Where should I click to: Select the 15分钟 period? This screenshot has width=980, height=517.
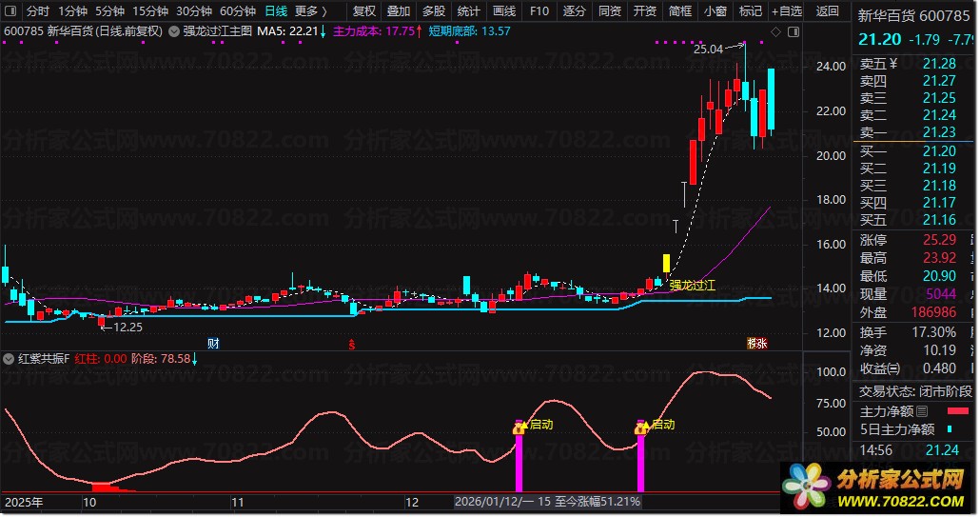click(x=150, y=11)
